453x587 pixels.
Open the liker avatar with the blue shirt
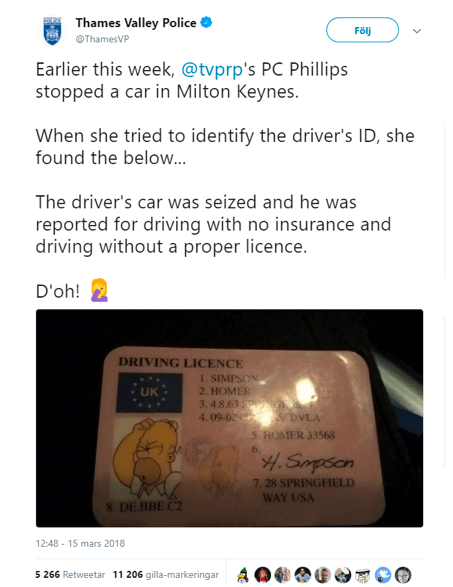[x=302, y=575]
